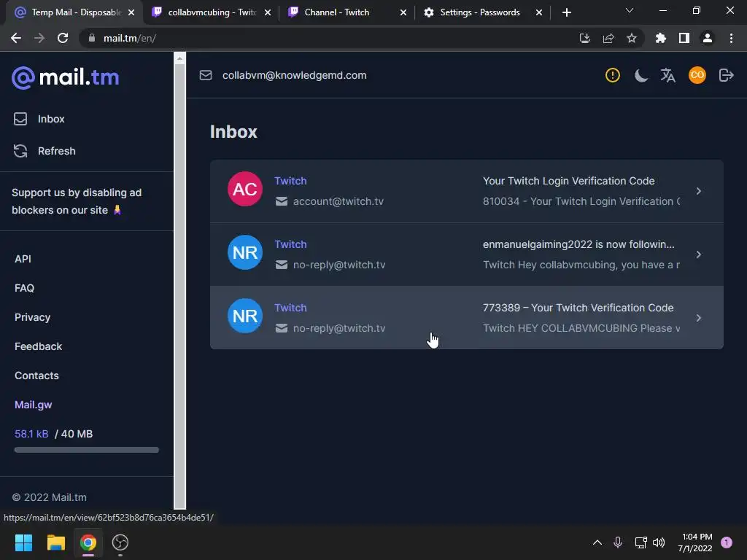The width and height of the screenshot is (747, 560).
Task: Copy the collabvm@knowledgemd.com address text
Action: (x=294, y=75)
